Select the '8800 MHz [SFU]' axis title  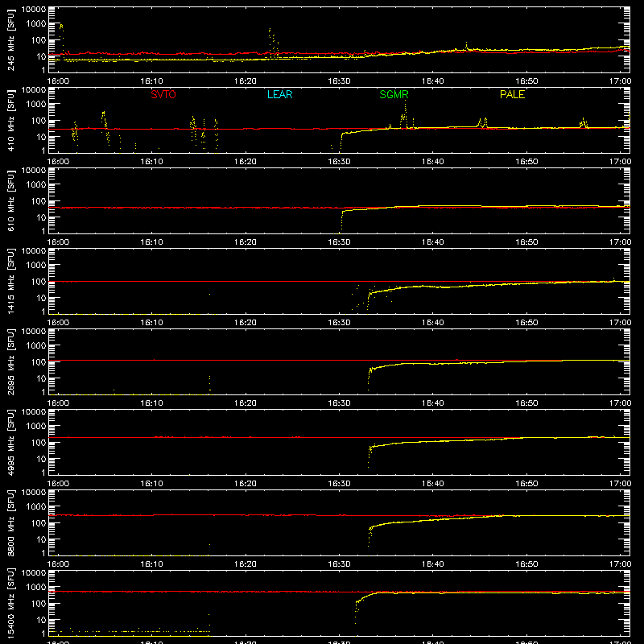(11, 522)
